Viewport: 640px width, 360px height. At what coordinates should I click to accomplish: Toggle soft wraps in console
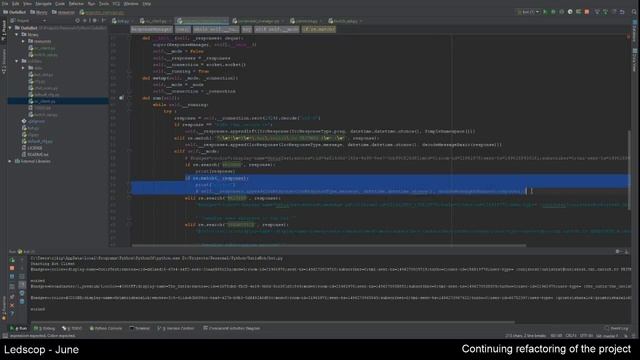click(x=22, y=276)
